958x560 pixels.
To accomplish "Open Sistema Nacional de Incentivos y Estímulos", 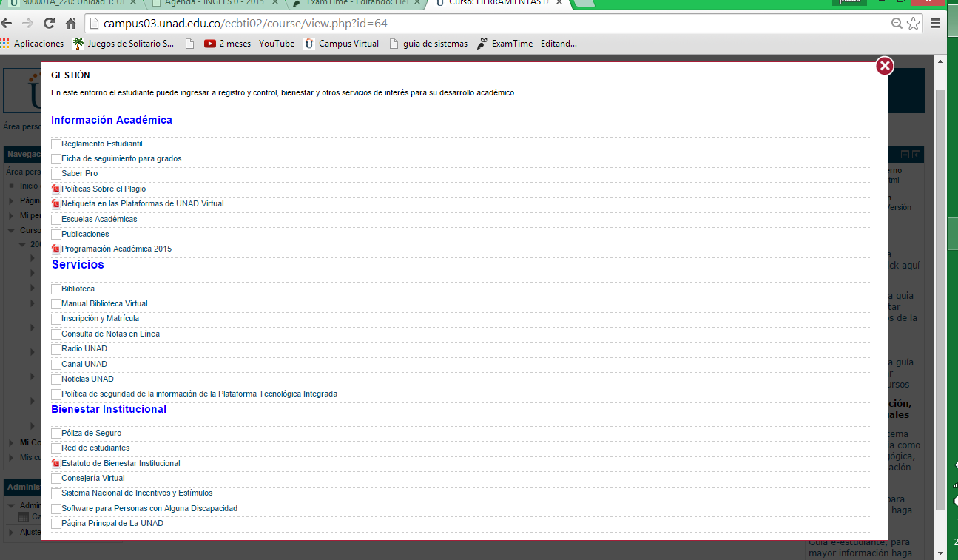I will point(137,493).
